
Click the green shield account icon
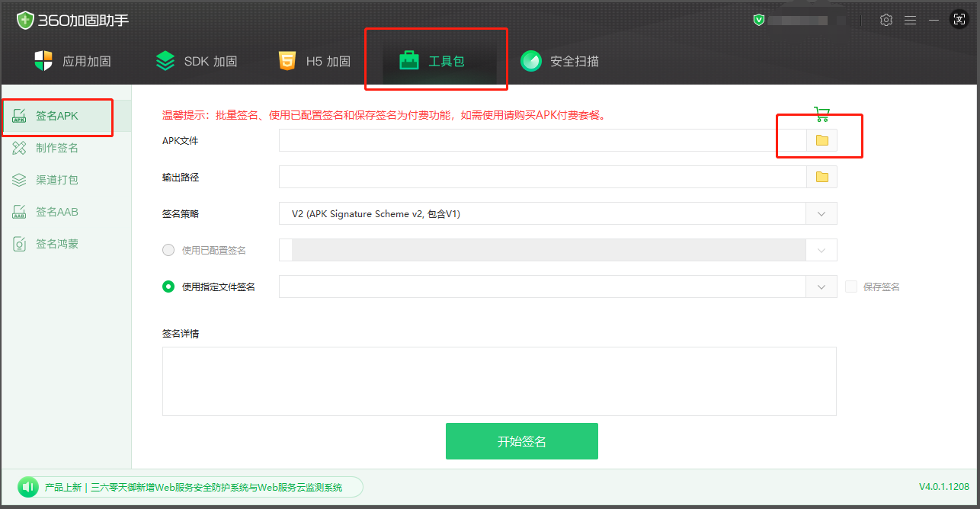coord(758,20)
